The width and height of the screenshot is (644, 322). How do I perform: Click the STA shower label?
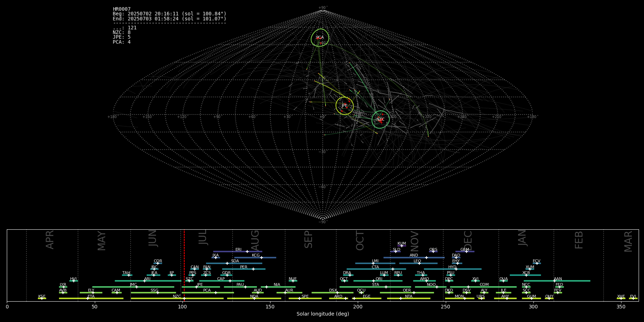click(375, 285)
